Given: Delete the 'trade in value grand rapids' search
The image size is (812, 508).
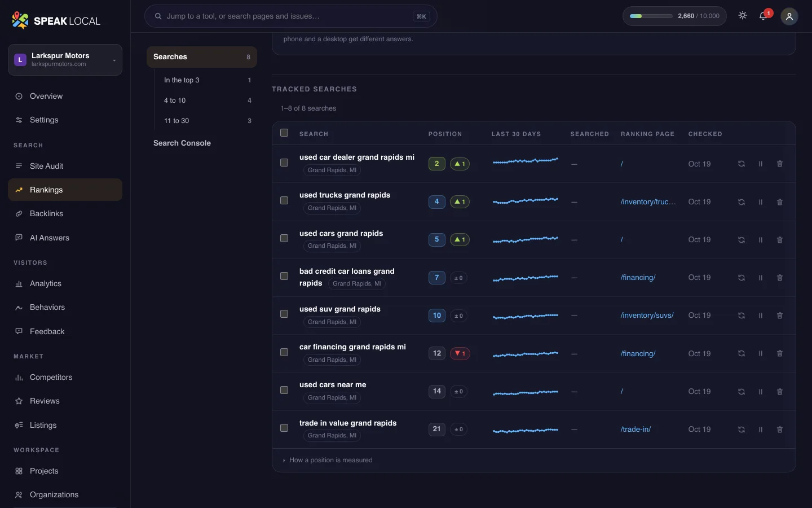Looking at the screenshot, I should (x=780, y=430).
